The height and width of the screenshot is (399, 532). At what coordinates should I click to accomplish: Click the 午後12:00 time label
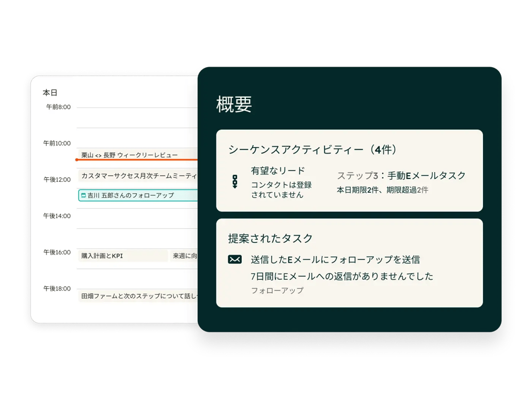(57, 180)
